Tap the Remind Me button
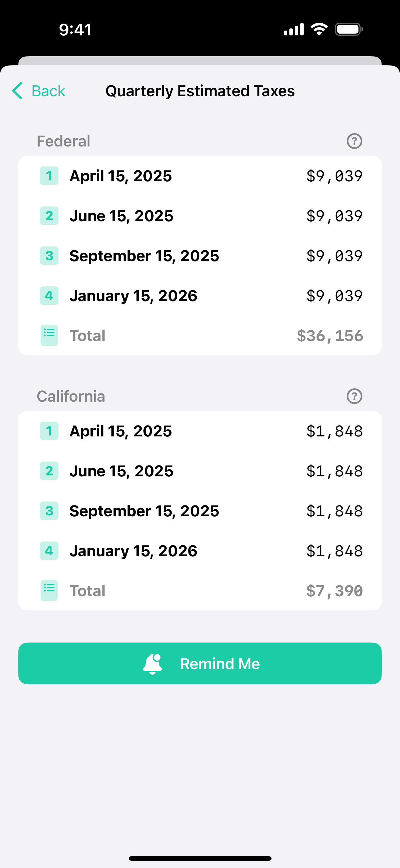Viewport: 400px width, 868px height. pyautogui.click(x=200, y=663)
